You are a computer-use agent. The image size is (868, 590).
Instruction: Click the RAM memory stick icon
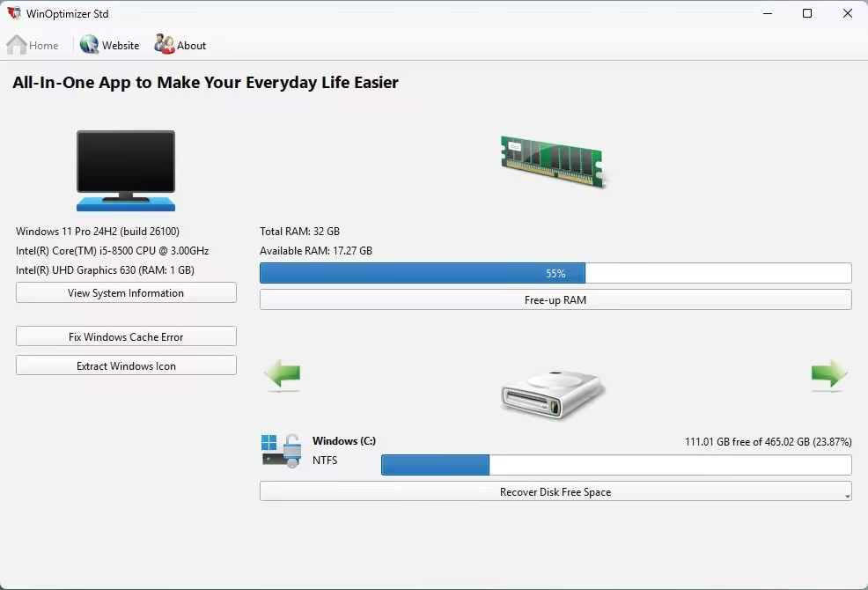click(555, 161)
